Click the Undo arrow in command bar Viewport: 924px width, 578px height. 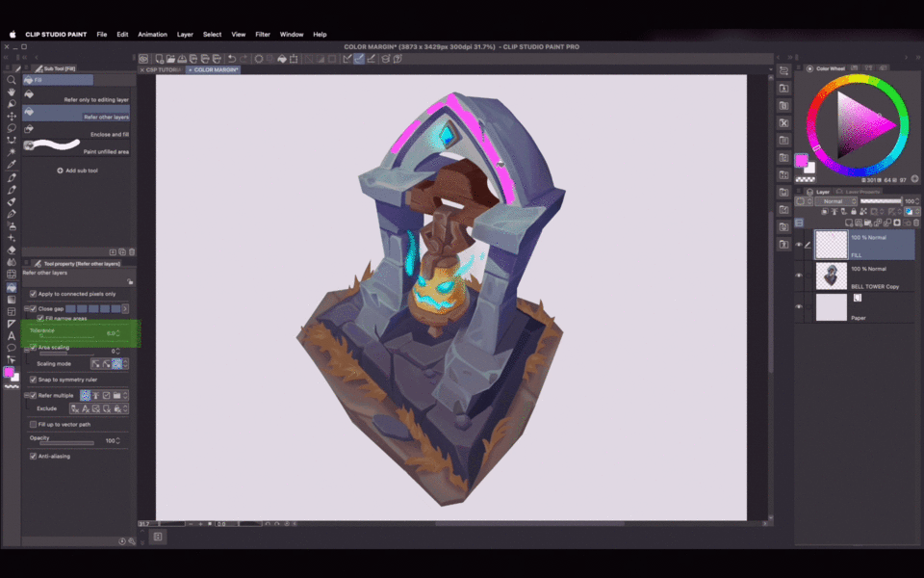tap(232, 59)
